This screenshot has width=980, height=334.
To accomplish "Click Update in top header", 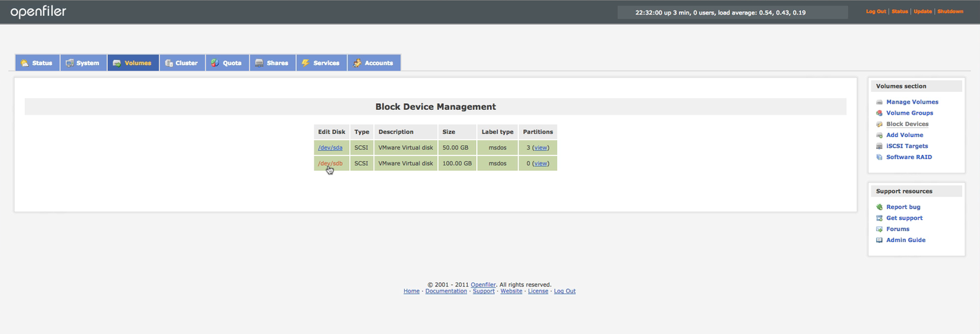I will [923, 12].
